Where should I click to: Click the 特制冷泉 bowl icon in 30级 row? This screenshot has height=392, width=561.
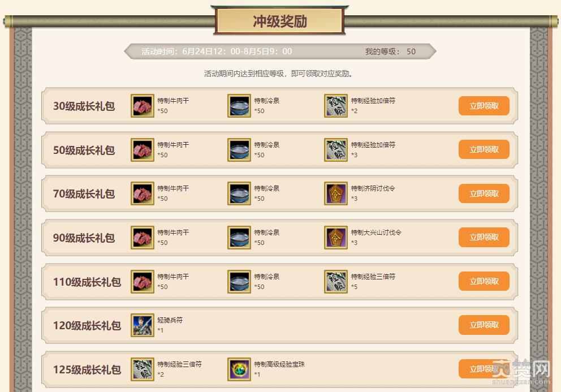click(239, 106)
